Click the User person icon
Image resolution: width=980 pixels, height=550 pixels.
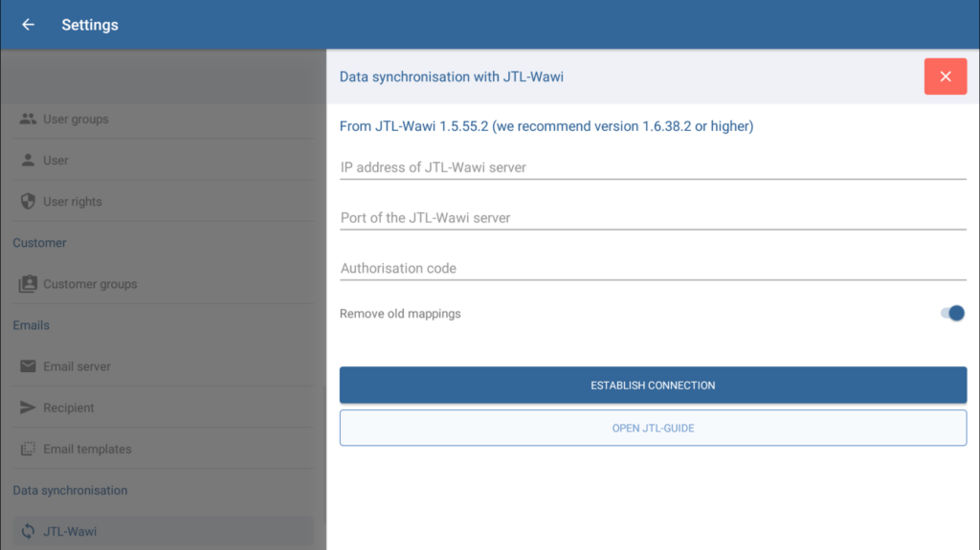tap(28, 161)
